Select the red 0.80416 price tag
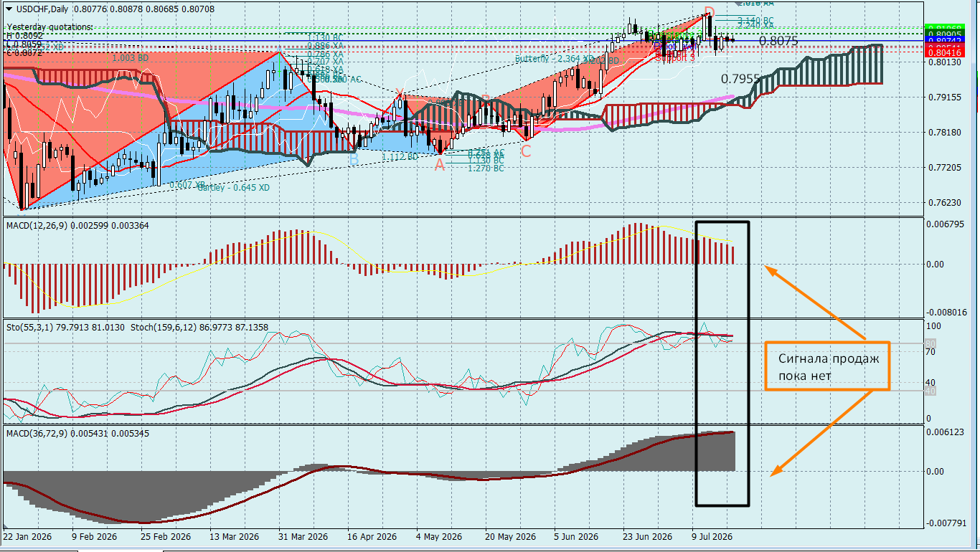Image resolution: width=980 pixels, height=552 pixels. pyautogui.click(x=944, y=52)
